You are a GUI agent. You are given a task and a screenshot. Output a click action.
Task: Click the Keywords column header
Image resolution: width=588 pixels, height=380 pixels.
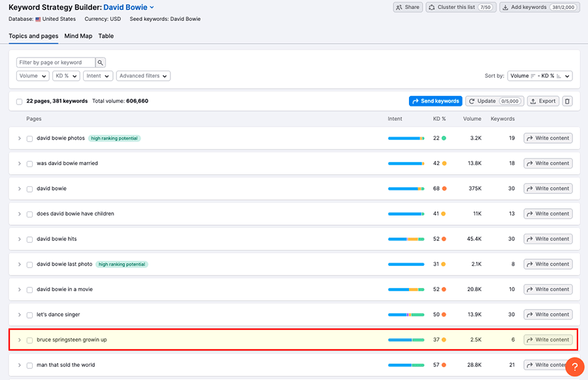tap(502, 119)
